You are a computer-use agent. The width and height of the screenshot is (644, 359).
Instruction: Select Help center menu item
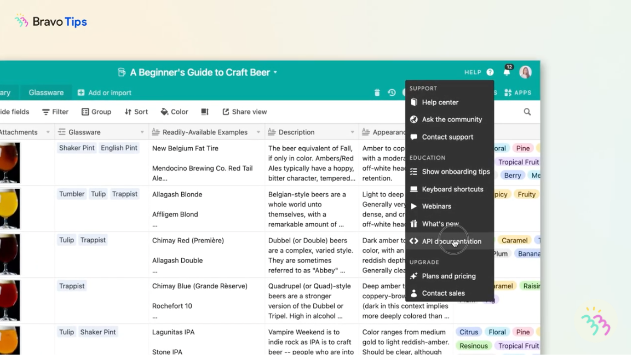(x=450, y=102)
